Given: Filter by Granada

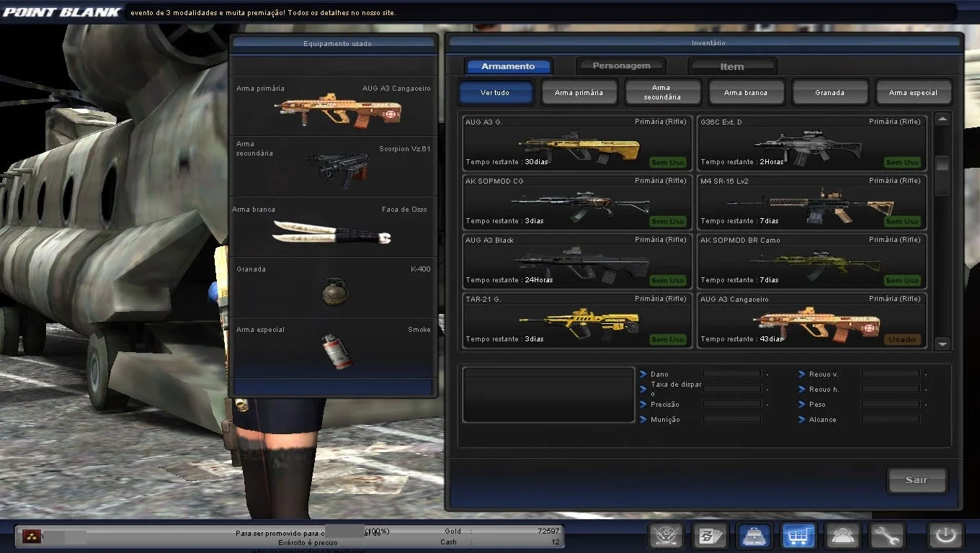Looking at the screenshot, I should point(829,92).
